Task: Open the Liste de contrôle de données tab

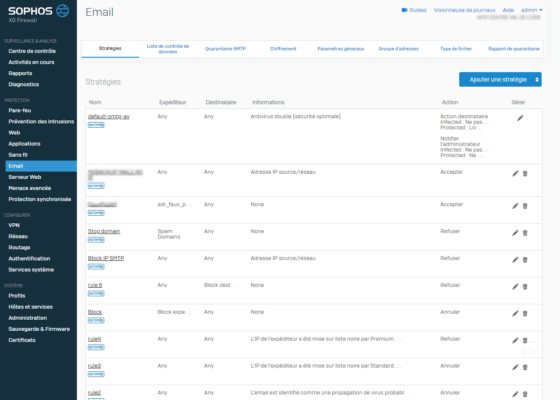Action: (168, 49)
